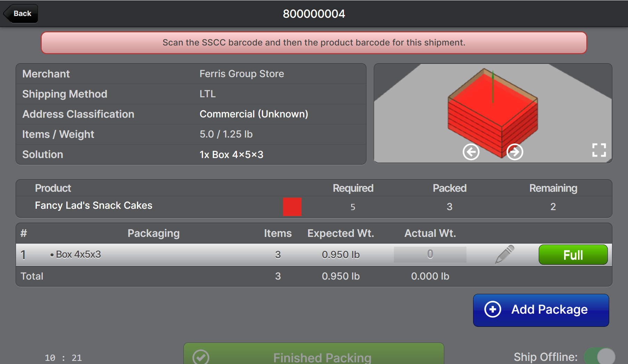Select the Box 4x5x3 package row

pyautogui.click(x=78, y=255)
